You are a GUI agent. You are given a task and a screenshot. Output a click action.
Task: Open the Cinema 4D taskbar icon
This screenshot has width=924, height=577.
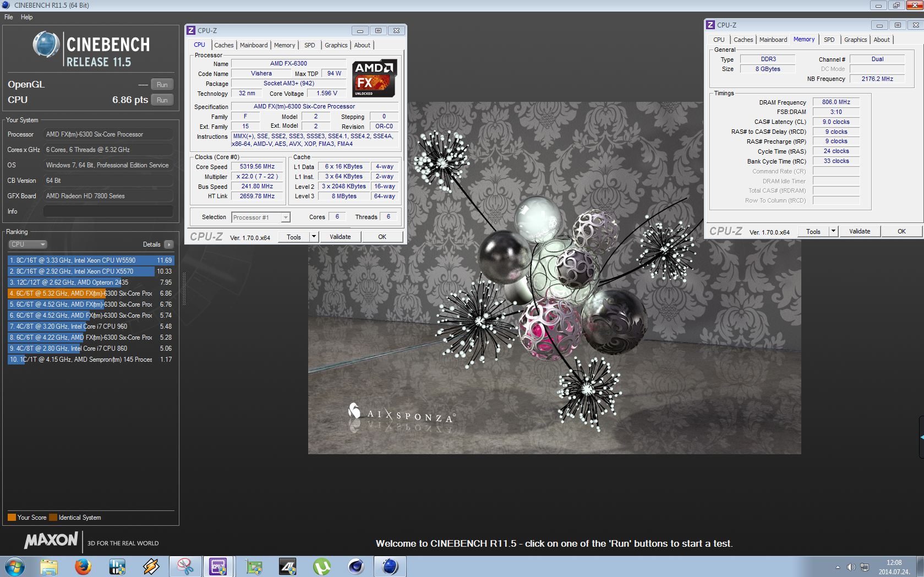click(356, 567)
